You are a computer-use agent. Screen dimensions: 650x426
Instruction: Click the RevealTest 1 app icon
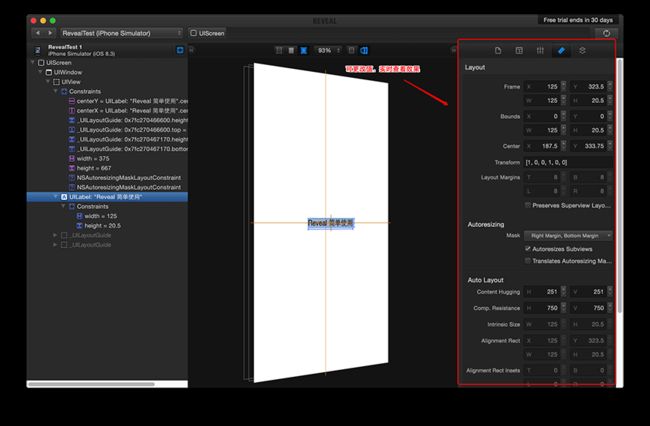[x=38, y=50]
